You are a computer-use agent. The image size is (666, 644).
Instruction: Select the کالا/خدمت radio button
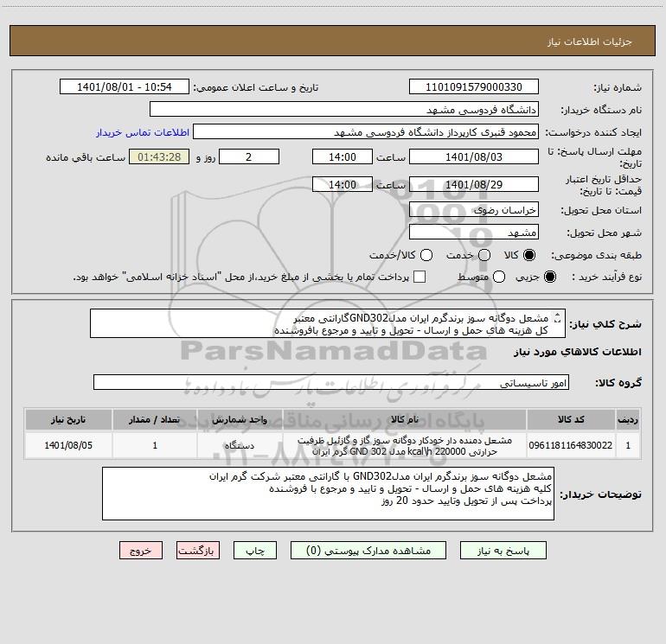[x=426, y=255]
